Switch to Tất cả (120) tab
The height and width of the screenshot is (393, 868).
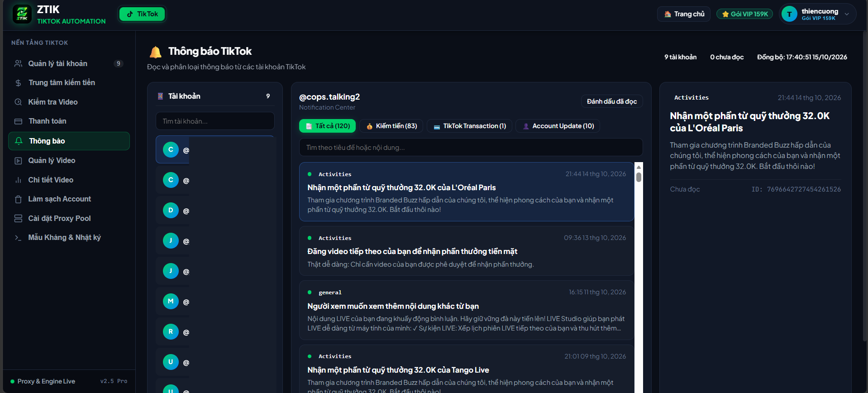327,126
